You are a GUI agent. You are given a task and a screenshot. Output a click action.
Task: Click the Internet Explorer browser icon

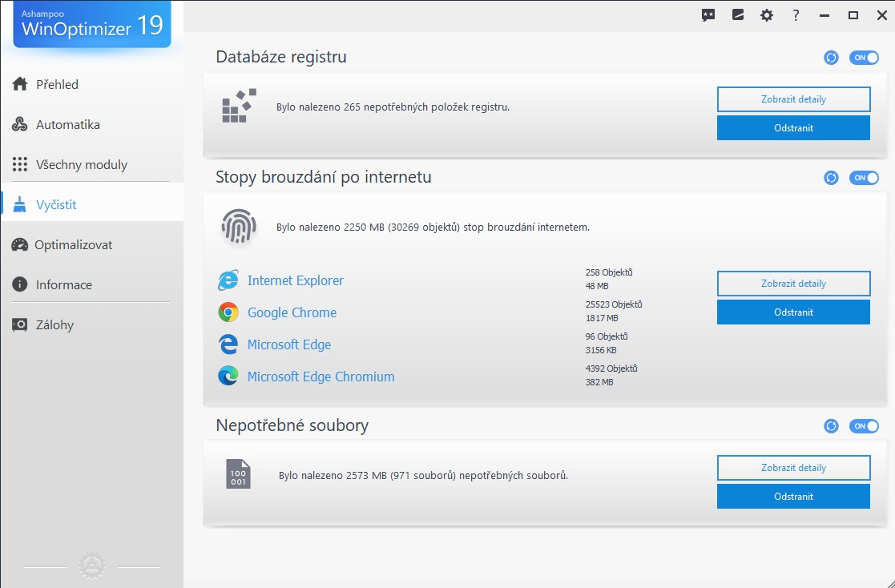(x=228, y=281)
